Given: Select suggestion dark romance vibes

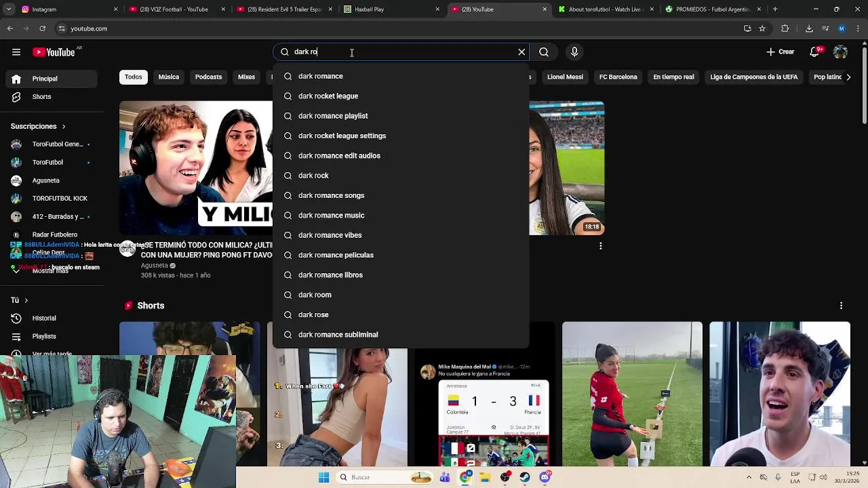Looking at the screenshot, I should [401, 235].
